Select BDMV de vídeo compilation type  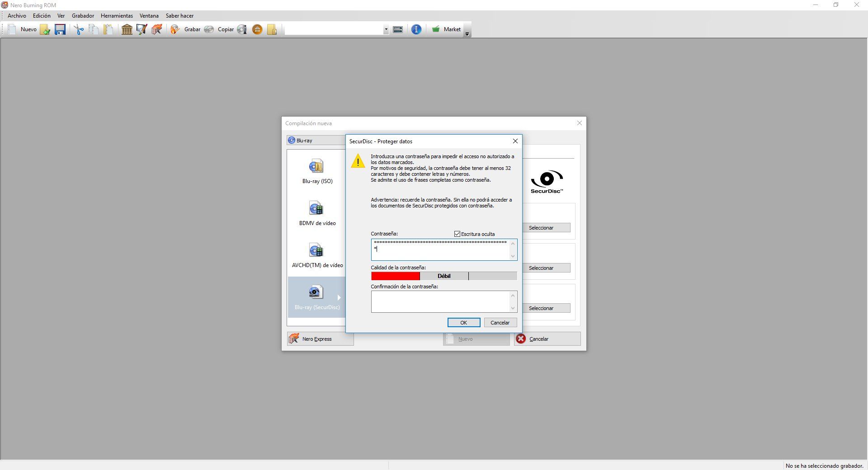pyautogui.click(x=317, y=213)
